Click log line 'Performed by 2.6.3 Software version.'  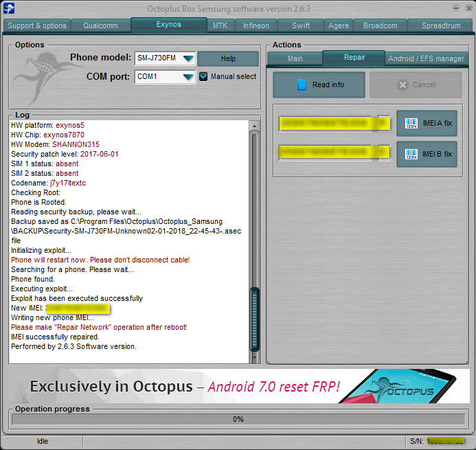pyautogui.click(x=73, y=346)
